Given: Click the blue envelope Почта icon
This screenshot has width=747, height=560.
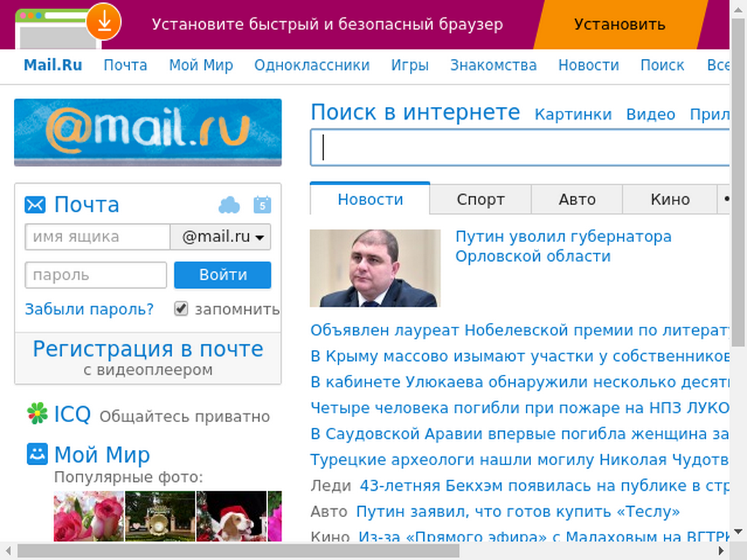Looking at the screenshot, I should point(35,205).
